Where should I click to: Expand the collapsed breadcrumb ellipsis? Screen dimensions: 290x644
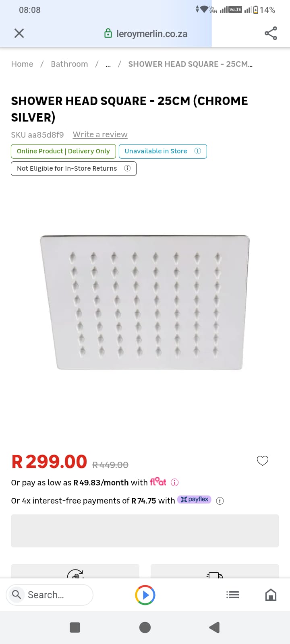(108, 64)
